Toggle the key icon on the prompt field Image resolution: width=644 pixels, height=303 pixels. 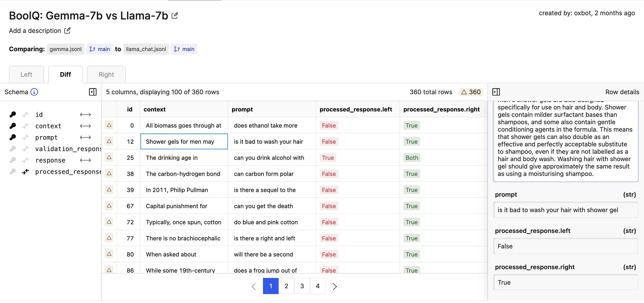point(13,137)
